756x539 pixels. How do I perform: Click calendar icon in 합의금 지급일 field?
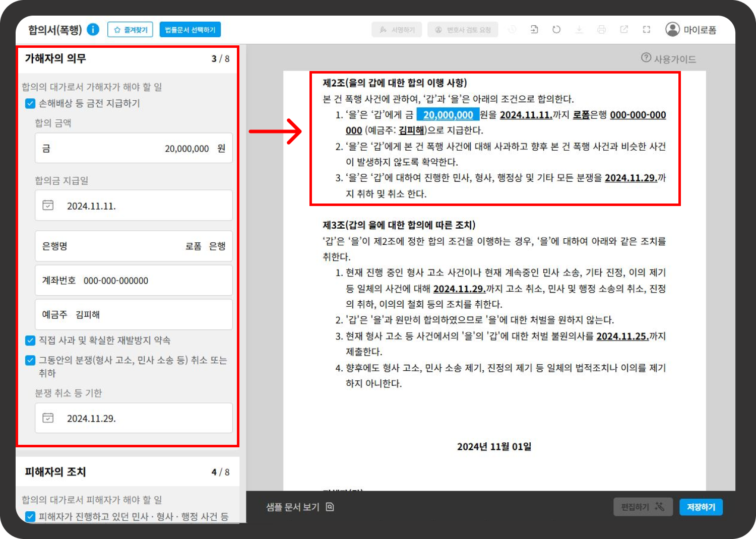click(48, 205)
